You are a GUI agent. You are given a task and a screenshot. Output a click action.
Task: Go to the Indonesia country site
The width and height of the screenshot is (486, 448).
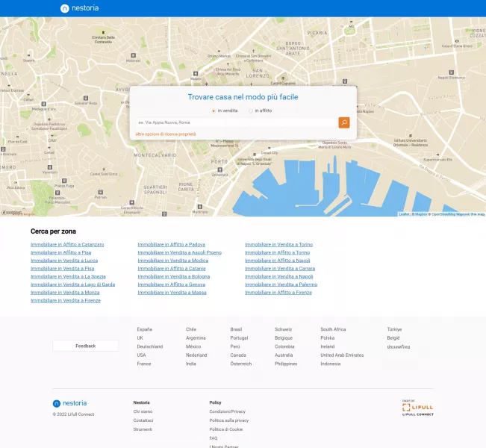(331, 364)
